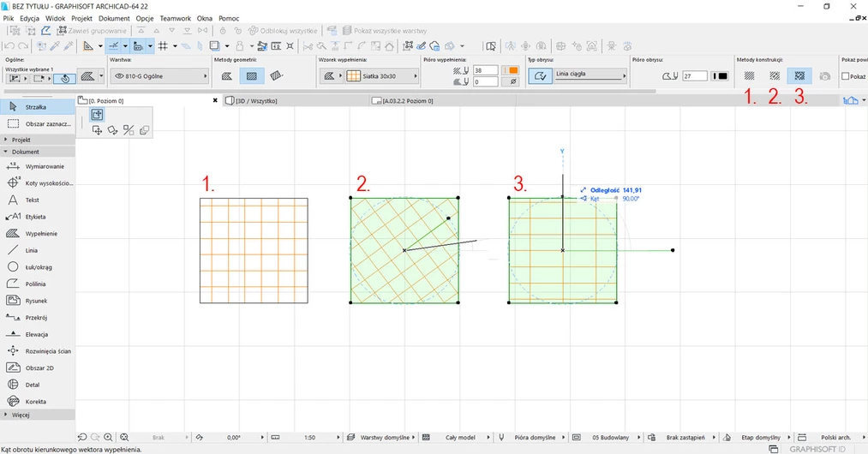Click the fill settings dialog icon under Ogólne
The image size is (868, 454).
(87, 76)
